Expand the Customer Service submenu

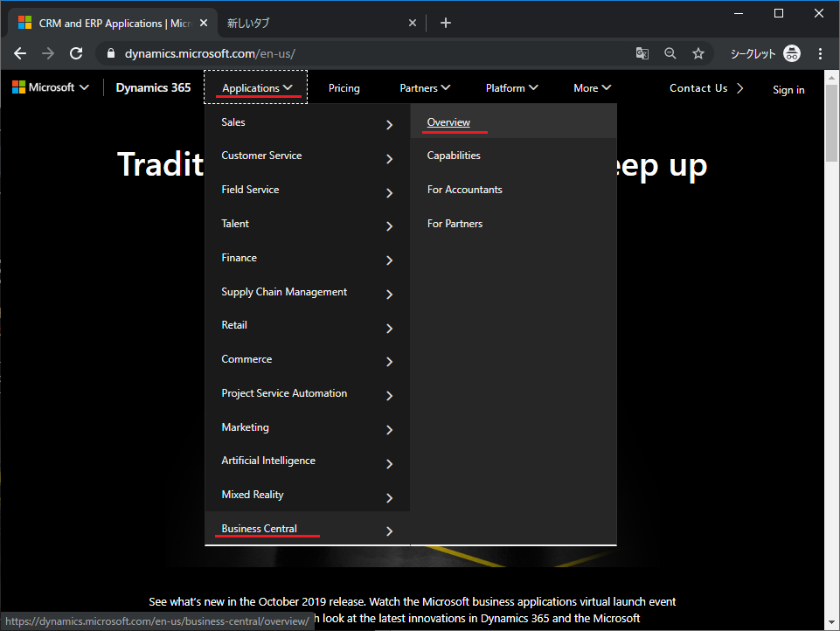point(307,156)
